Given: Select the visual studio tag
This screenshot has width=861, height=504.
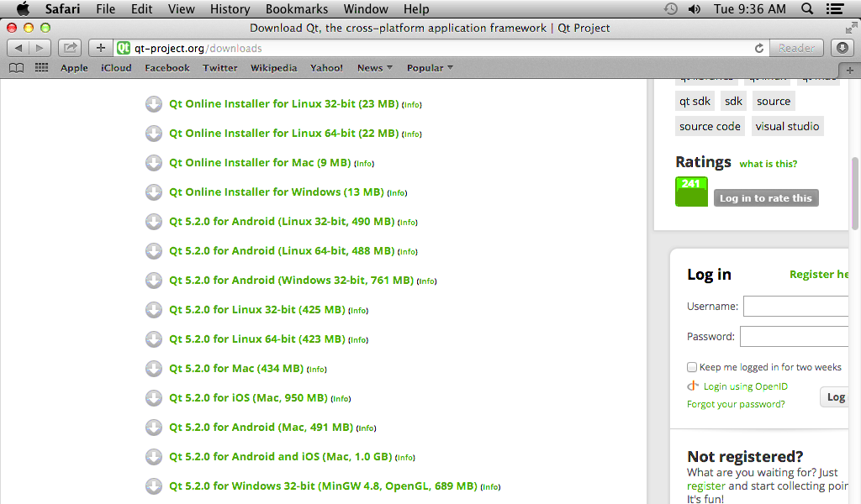Looking at the screenshot, I should (787, 126).
